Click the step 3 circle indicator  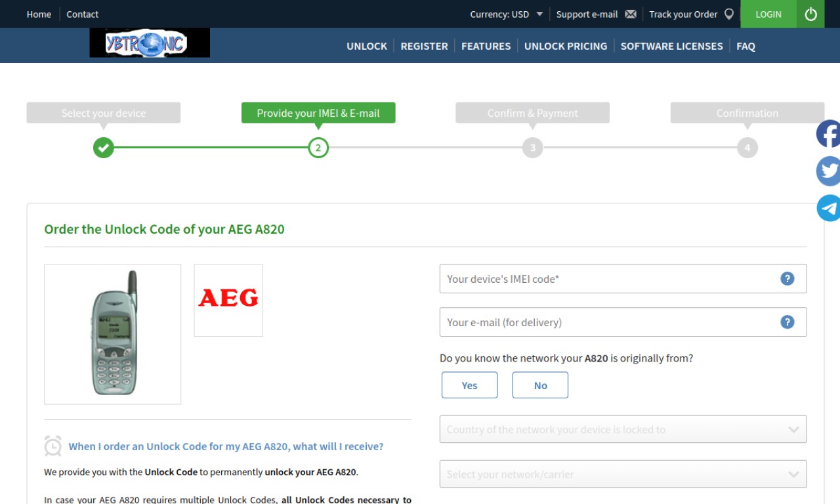pyautogui.click(x=533, y=148)
